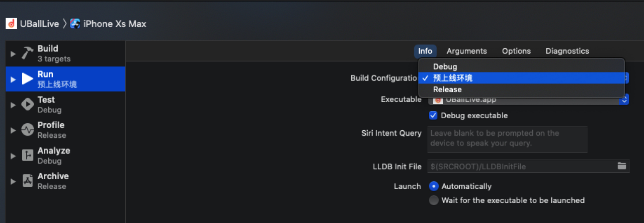Click the Executable label
Image resolution: width=644 pixels, height=223 pixels.
coord(401,99)
